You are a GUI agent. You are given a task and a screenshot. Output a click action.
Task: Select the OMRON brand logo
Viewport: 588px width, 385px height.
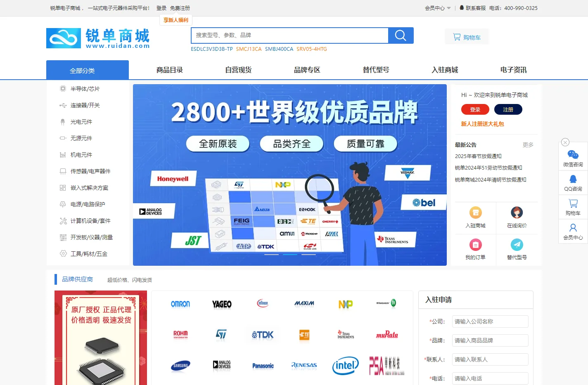click(x=180, y=304)
